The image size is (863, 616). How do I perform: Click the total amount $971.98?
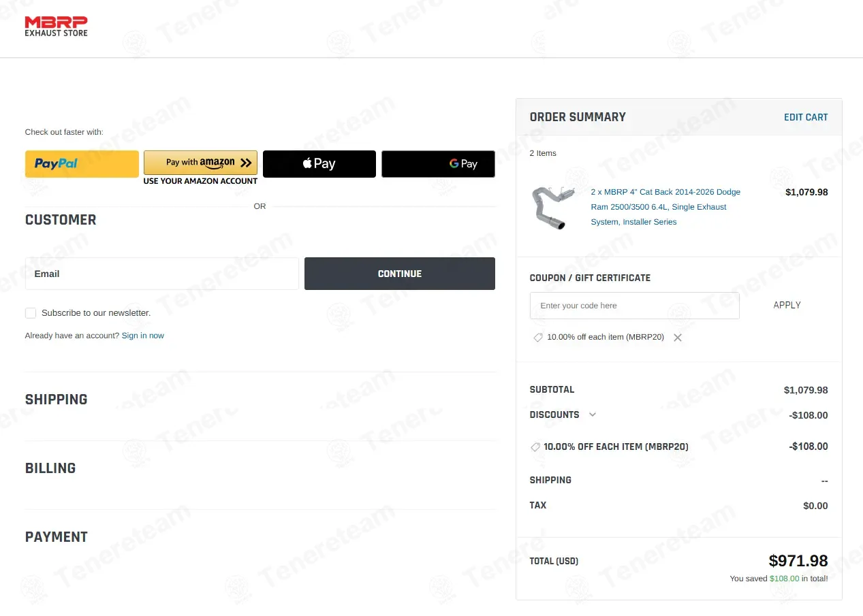click(798, 561)
